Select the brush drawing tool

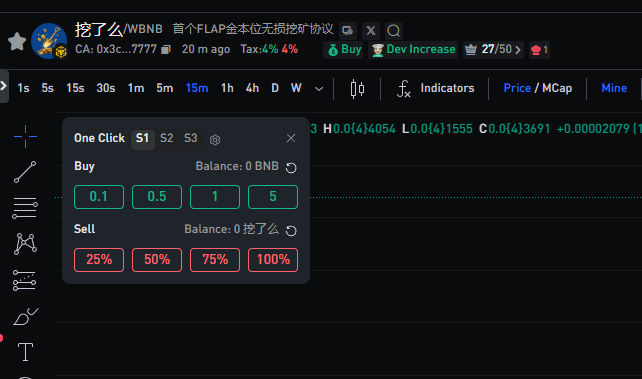pyautogui.click(x=26, y=316)
